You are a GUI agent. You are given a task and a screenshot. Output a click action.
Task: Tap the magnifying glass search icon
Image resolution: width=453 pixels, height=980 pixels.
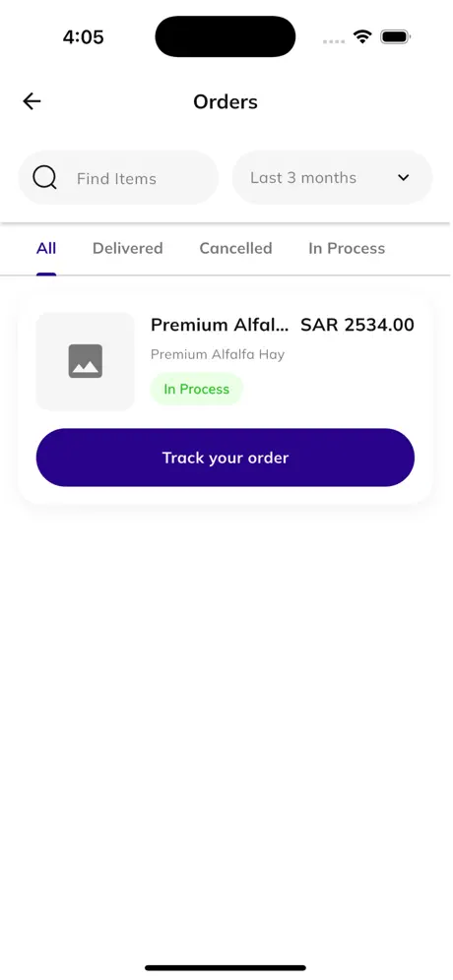pos(45,177)
